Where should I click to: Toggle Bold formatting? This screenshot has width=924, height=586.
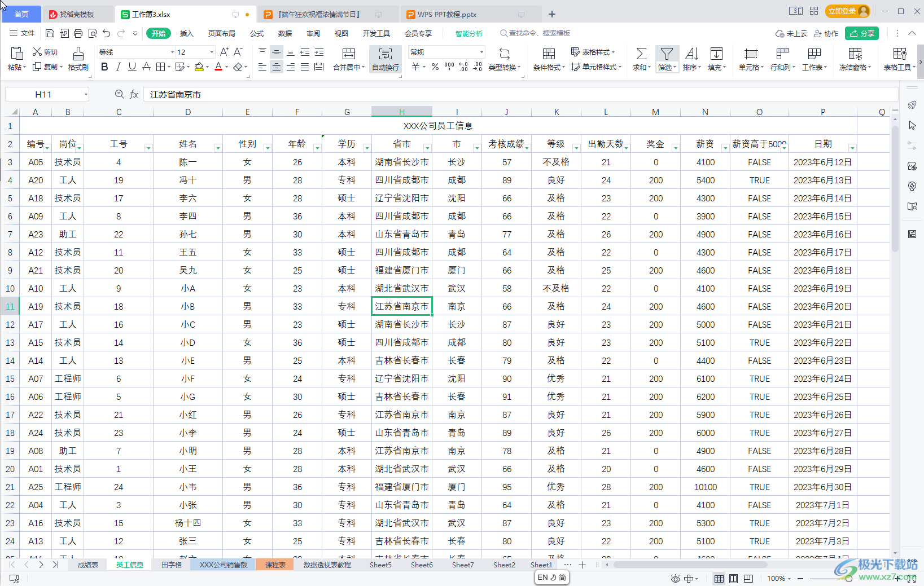click(104, 67)
